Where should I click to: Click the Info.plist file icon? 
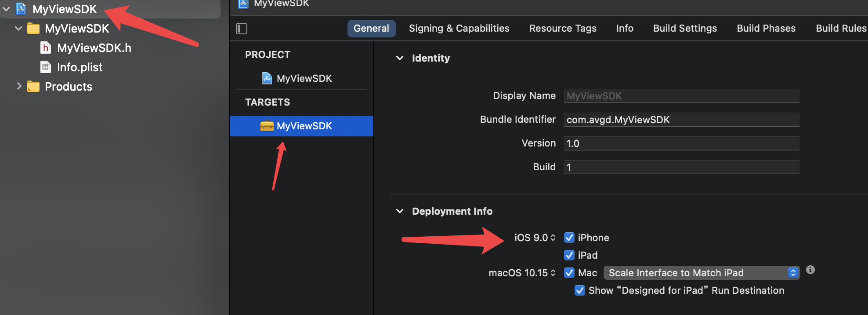click(x=46, y=67)
